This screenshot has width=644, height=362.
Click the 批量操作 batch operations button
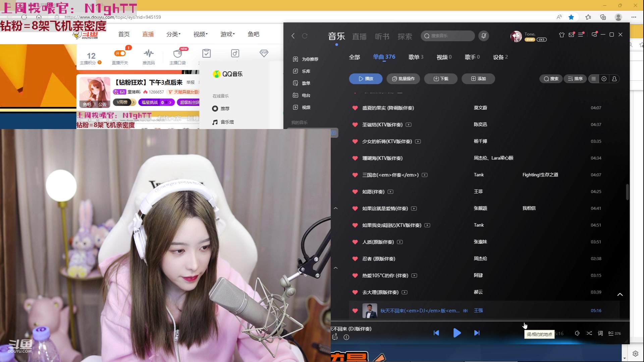(x=403, y=79)
